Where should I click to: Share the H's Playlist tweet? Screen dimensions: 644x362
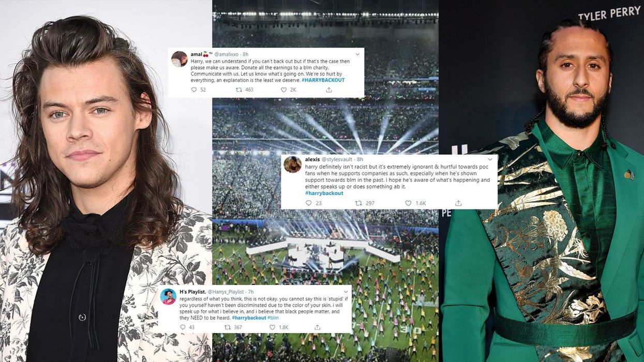[317, 327]
